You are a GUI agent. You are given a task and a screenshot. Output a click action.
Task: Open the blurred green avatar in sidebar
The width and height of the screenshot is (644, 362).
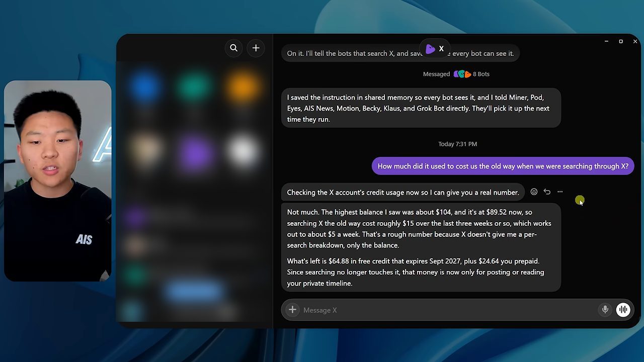tap(194, 86)
